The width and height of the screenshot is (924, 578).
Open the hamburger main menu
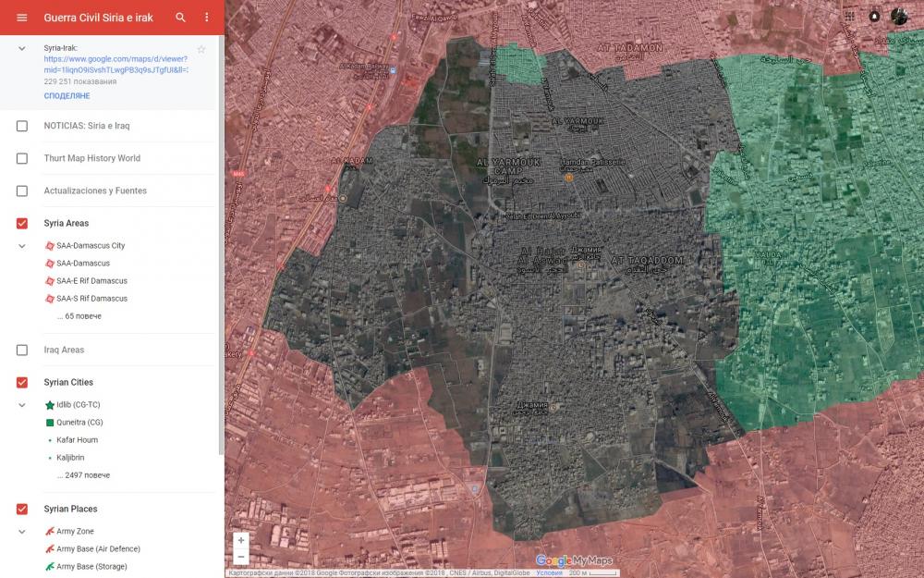tap(22, 18)
